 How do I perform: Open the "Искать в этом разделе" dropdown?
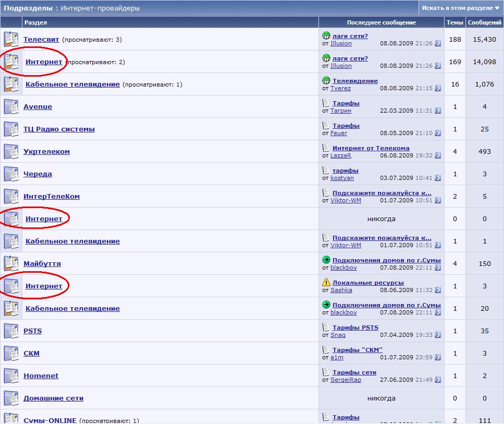click(461, 8)
